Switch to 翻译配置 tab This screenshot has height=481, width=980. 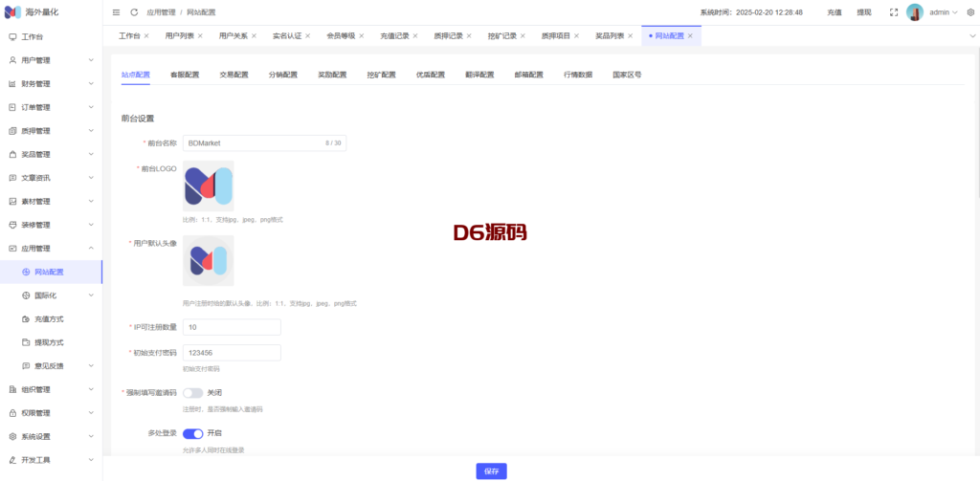tap(479, 75)
